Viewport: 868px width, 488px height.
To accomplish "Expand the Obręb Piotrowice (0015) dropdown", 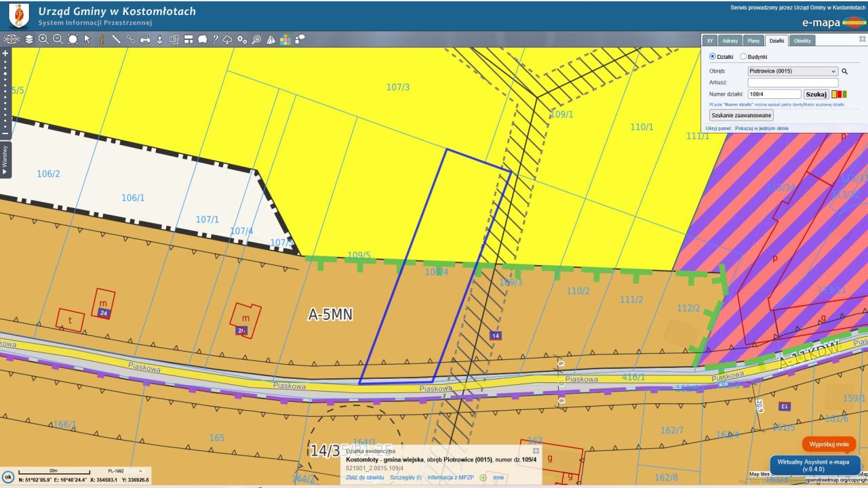I will tap(793, 71).
